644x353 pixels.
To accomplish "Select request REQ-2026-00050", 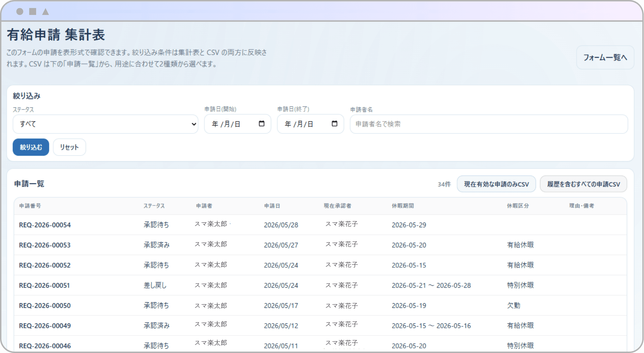I will pos(45,305).
